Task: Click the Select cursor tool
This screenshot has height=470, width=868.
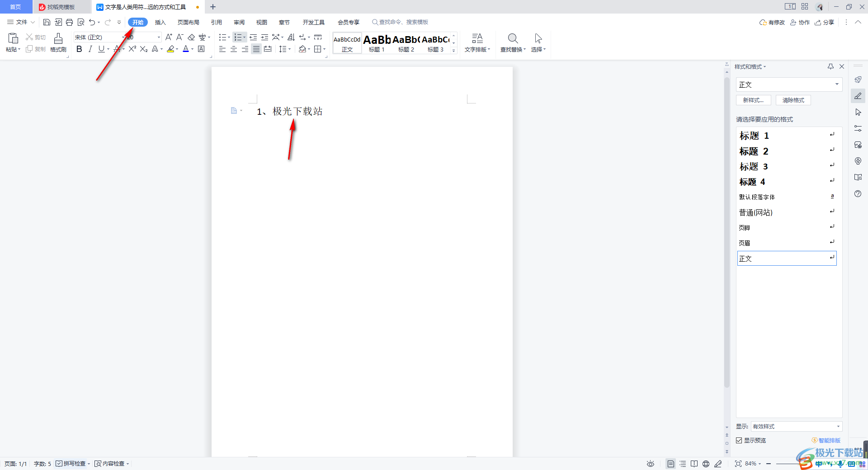Action: tap(538, 43)
